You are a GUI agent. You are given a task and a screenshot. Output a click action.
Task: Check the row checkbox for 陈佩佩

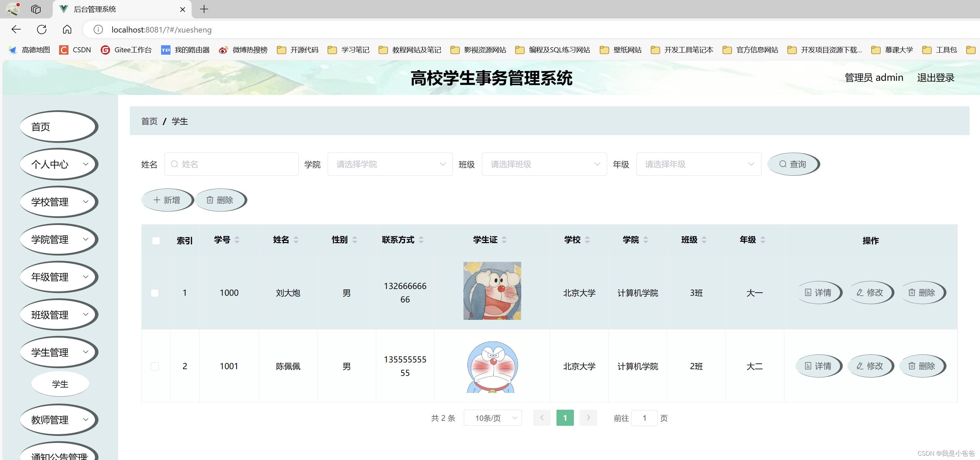tap(154, 366)
